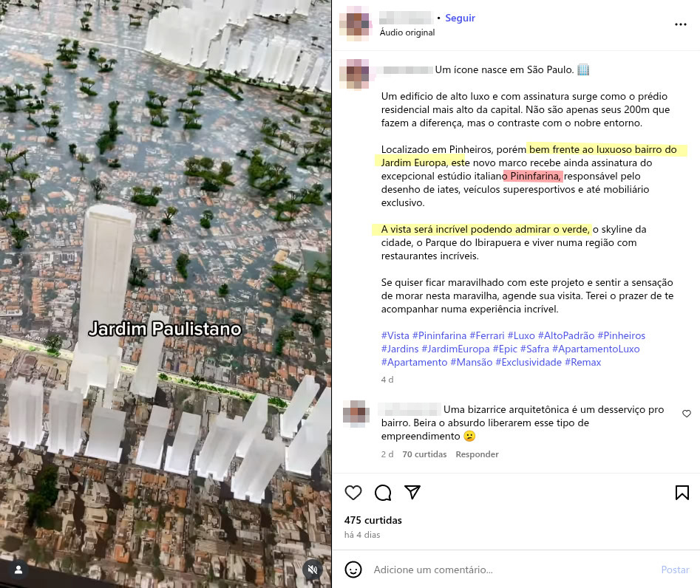
Task: Open the three-dot more options menu
Action: (x=681, y=24)
